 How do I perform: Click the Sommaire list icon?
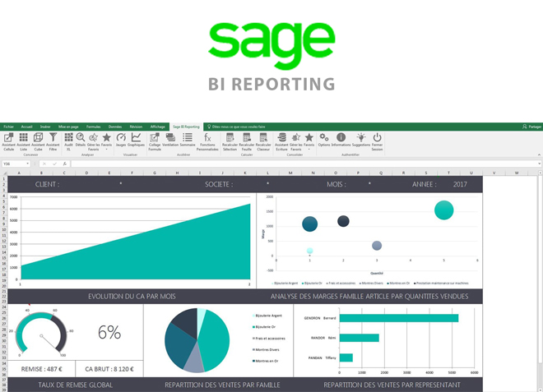(x=188, y=141)
